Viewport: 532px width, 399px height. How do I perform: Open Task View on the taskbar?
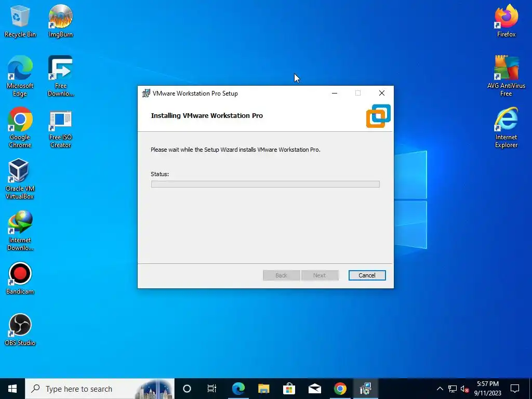point(212,389)
